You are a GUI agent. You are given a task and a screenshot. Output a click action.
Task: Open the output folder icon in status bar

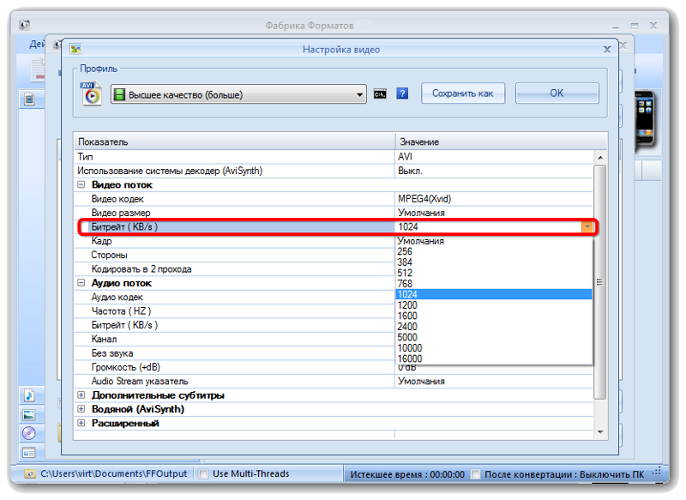pos(30,474)
